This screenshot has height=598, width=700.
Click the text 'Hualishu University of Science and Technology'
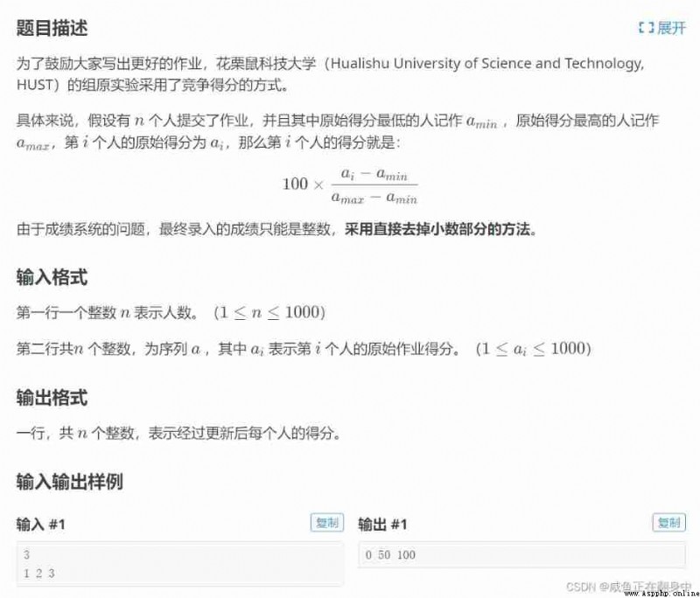pyautogui.click(x=486, y=63)
